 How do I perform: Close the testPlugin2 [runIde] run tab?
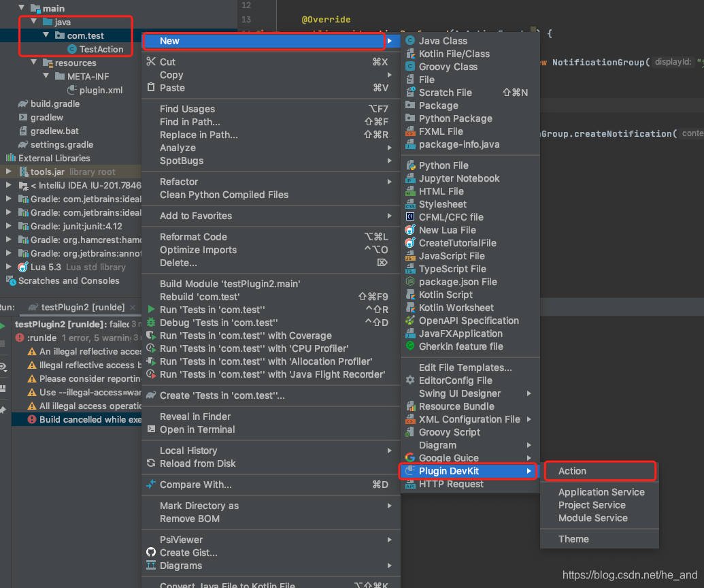(x=133, y=308)
